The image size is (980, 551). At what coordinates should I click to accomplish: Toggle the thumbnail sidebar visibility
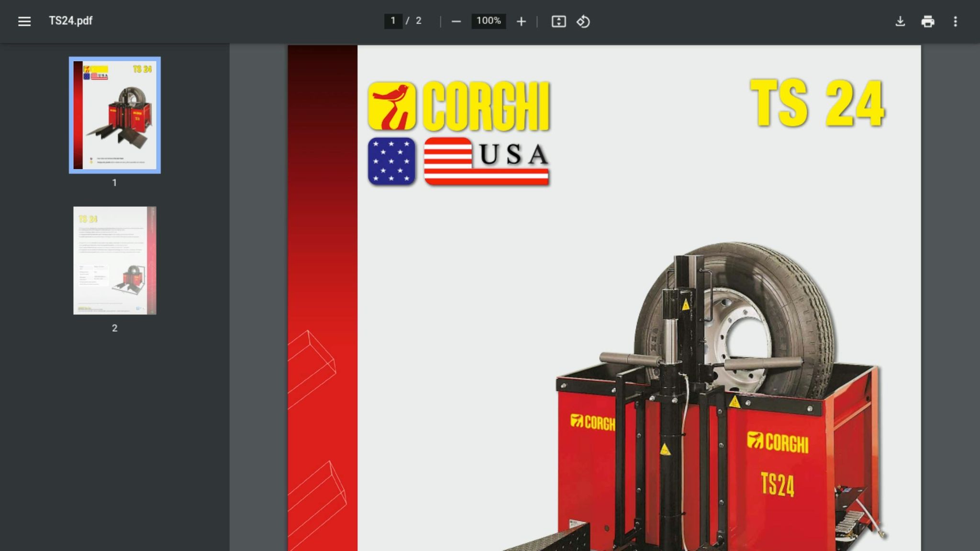pyautogui.click(x=24, y=21)
